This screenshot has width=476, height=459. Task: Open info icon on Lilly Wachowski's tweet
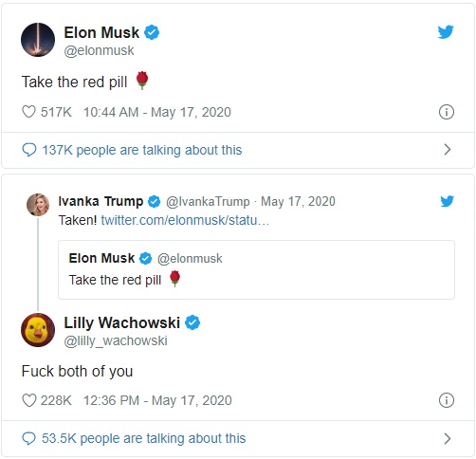point(447,400)
